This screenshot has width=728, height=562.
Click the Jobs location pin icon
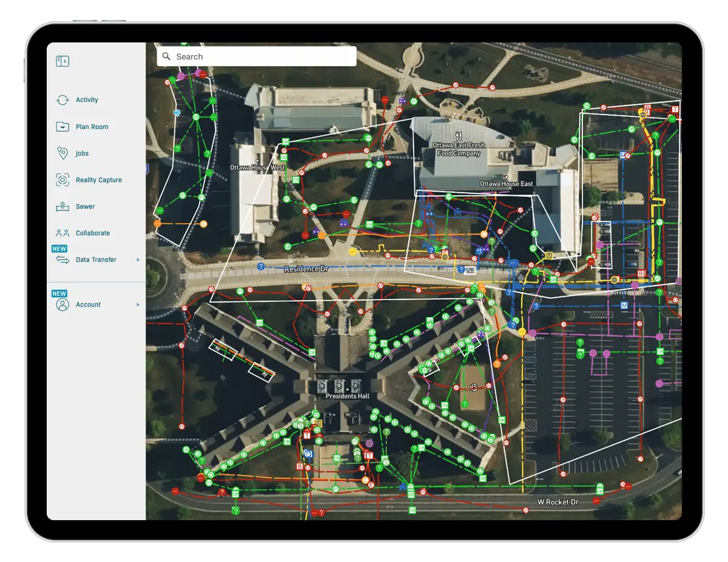click(x=63, y=153)
